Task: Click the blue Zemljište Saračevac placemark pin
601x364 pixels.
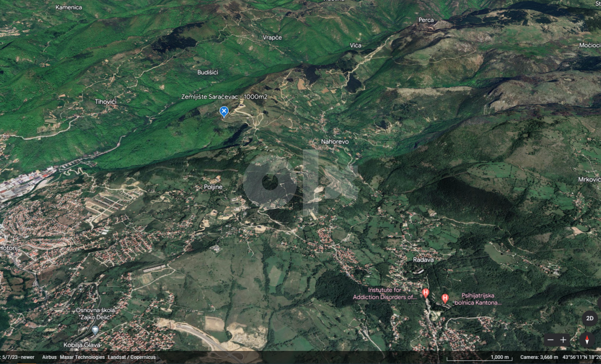Action: point(224,111)
